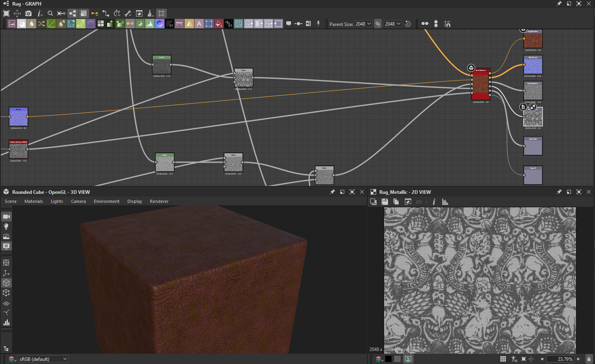
Task: Reset parent size to default
Action: (408, 24)
